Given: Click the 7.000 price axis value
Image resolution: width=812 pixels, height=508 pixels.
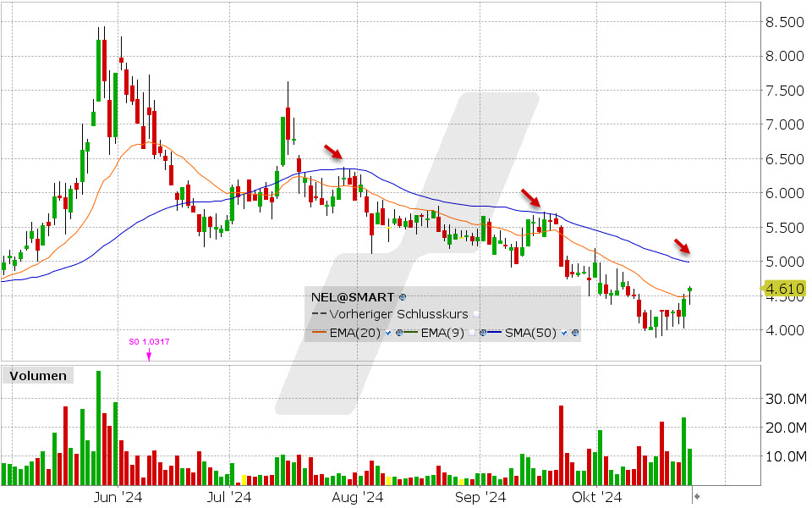Looking at the screenshot, I should [x=785, y=124].
